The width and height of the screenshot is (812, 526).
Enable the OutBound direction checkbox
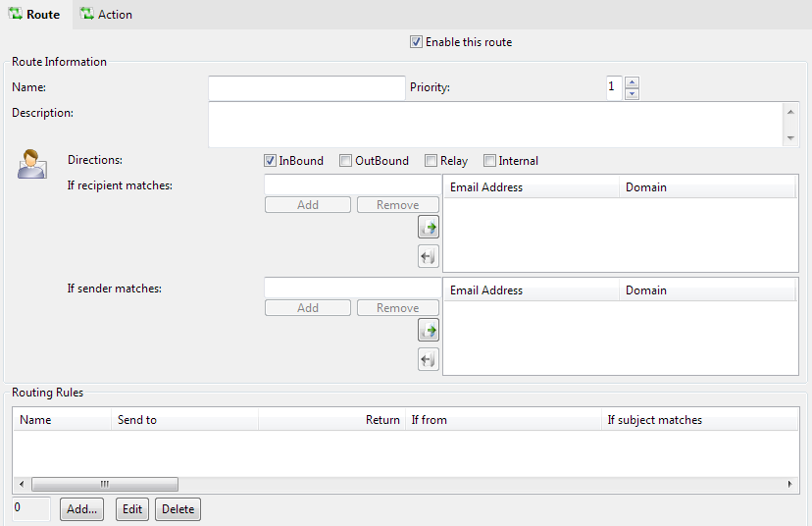point(345,161)
